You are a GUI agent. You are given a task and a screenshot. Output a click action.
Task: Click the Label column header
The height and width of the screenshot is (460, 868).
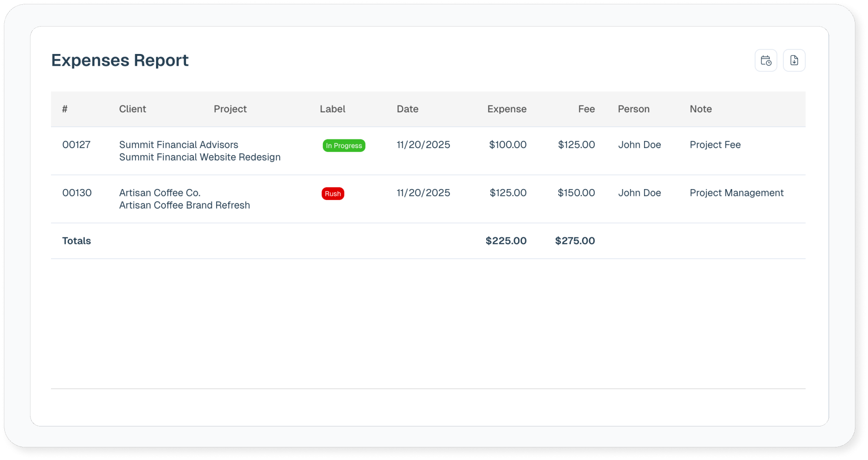pyautogui.click(x=332, y=109)
